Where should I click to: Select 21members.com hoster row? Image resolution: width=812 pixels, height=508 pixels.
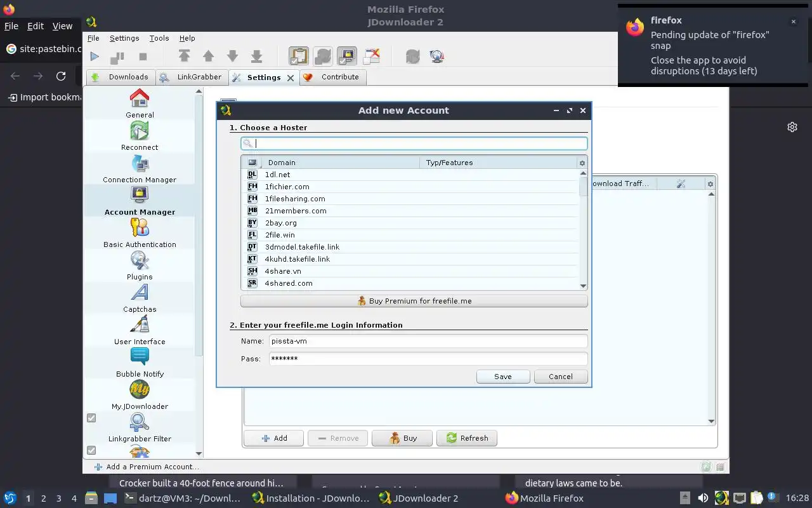(x=410, y=211)
